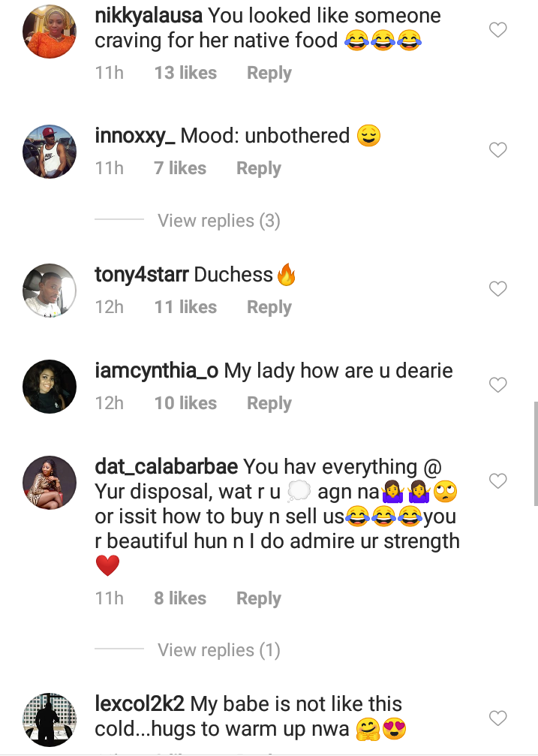This screenshot has height=756, width=538.
Task: Expand View replies (1) under dat_calabarbae
Action: point(218,650)
